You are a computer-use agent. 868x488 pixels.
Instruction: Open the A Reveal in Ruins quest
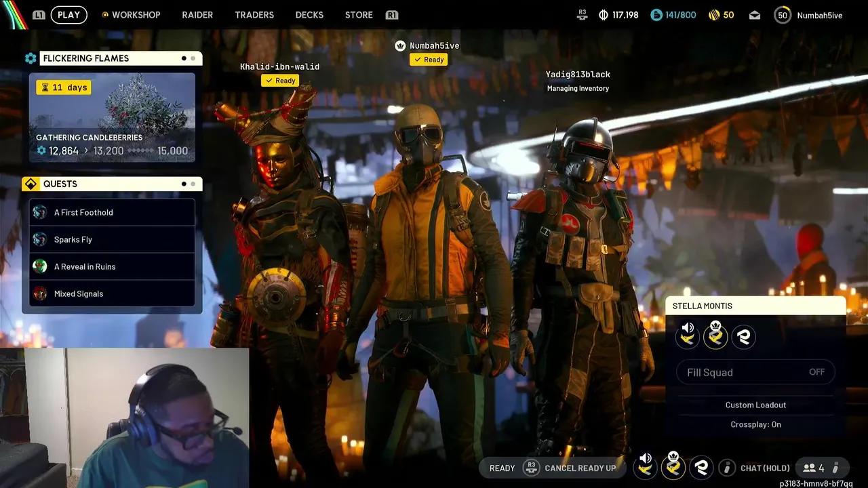(x=112, y=266)
